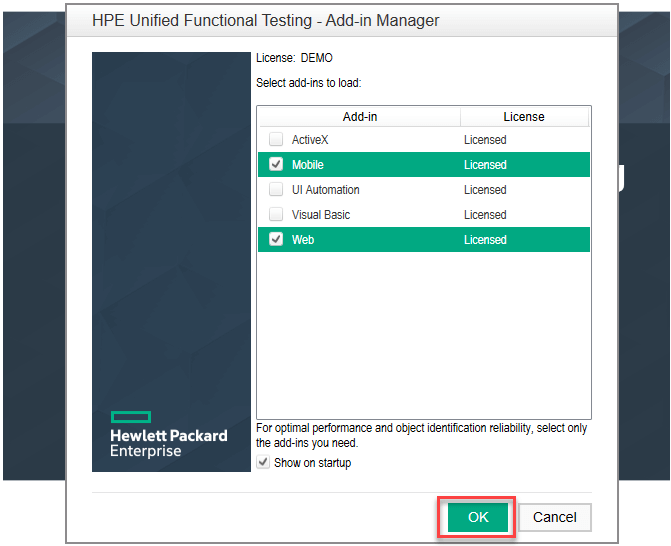Click Licensed status in the ActiveX row

click(x=485, y=140)
